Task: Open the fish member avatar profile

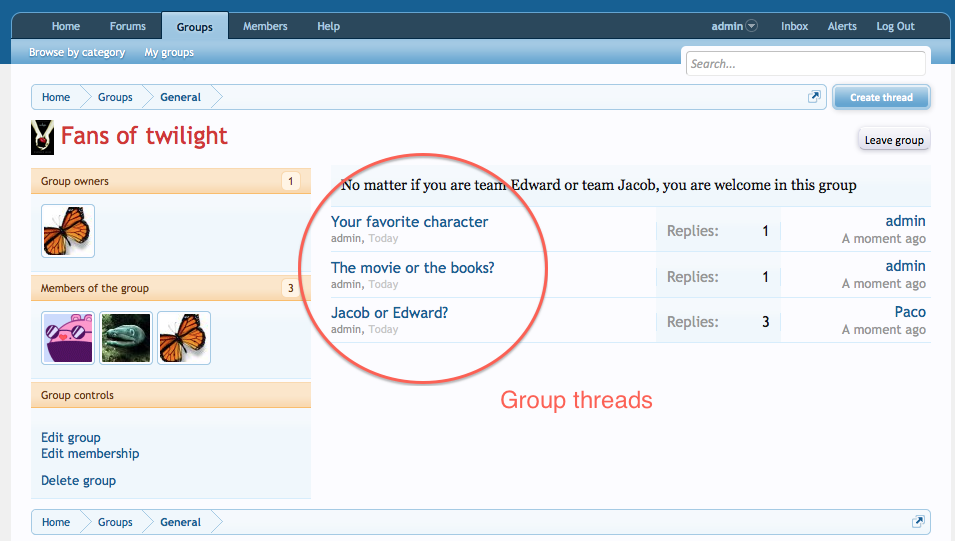Action: coord(126,338)
